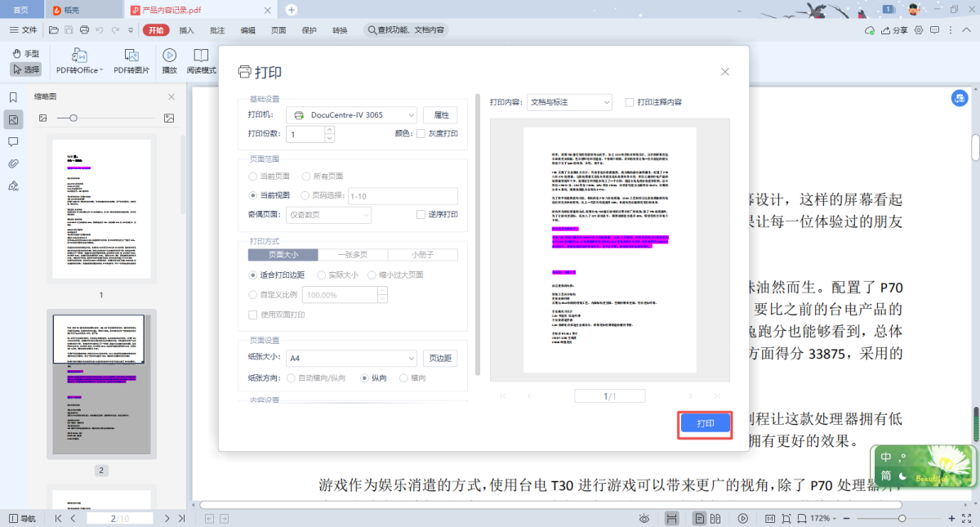Adjust the thumbnail size slider
The height and width of the screenshot is (527, 980).
pos(73,118)
